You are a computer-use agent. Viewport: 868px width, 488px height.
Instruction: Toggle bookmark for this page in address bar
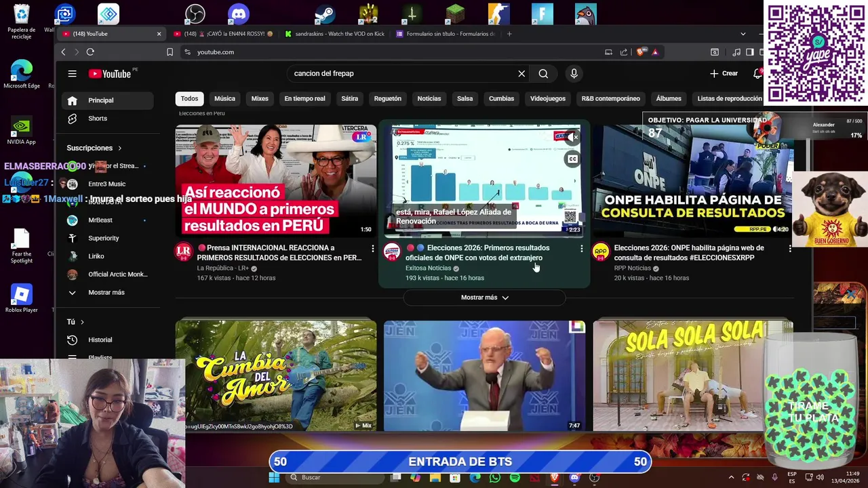(x=170, y=52)
